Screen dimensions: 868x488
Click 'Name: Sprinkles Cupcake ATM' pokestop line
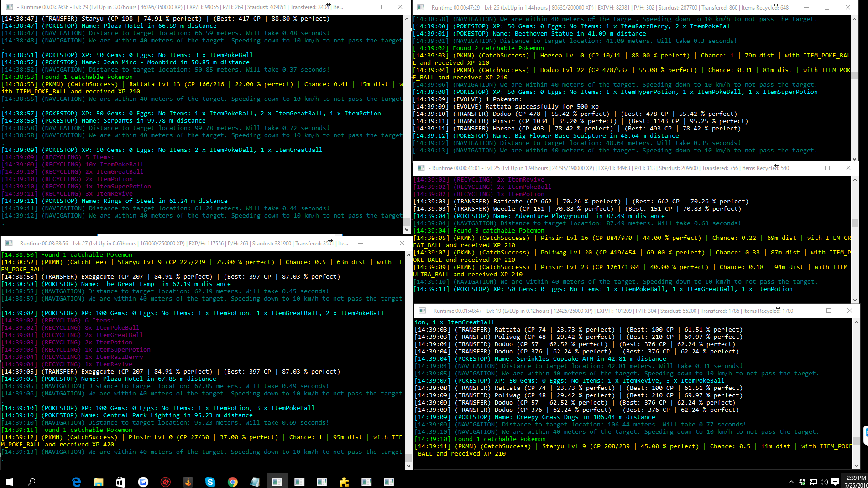coord(540,359)
